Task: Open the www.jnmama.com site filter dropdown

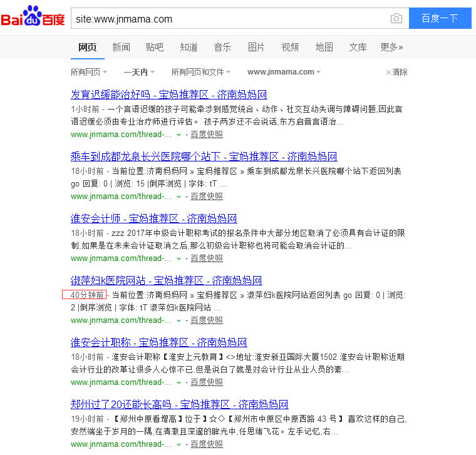Action: click(284, 72)
